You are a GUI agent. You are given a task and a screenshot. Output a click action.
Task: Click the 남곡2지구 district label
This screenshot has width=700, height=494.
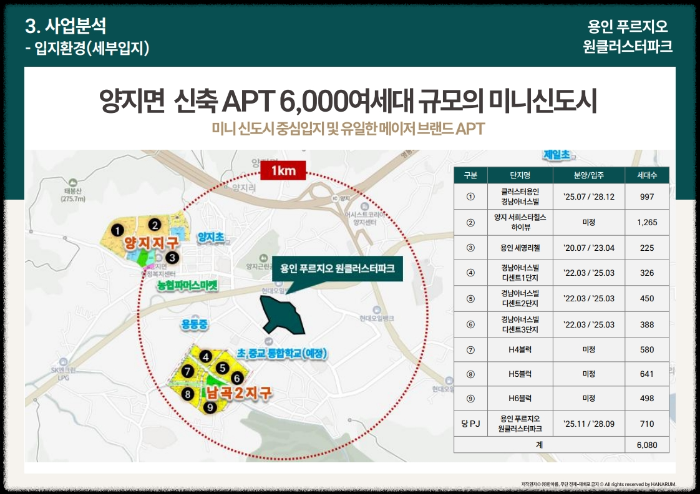point(238,393)
